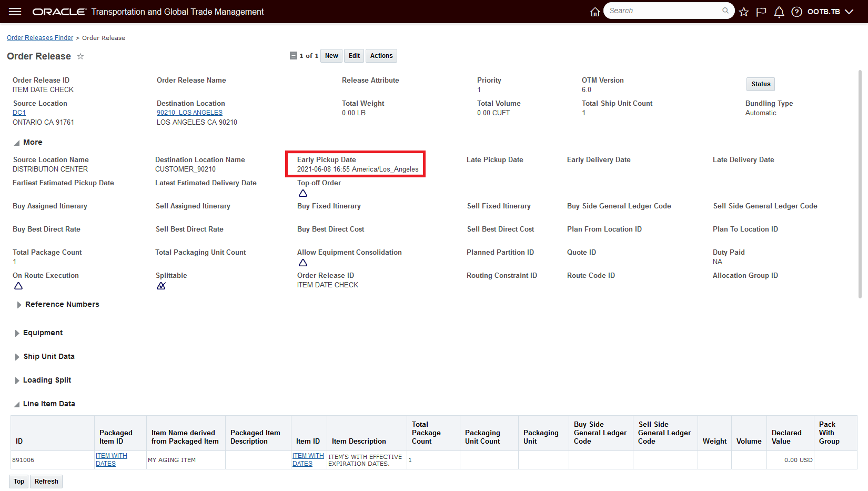
Task: Expand the Ship Unit Data section
Action: click(x=17, y=357)
